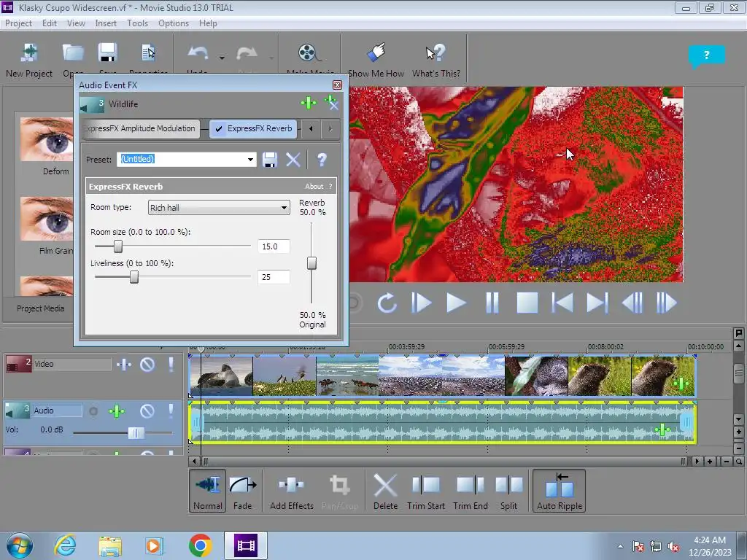Open project Properties from the toolbar

(149, 52)
